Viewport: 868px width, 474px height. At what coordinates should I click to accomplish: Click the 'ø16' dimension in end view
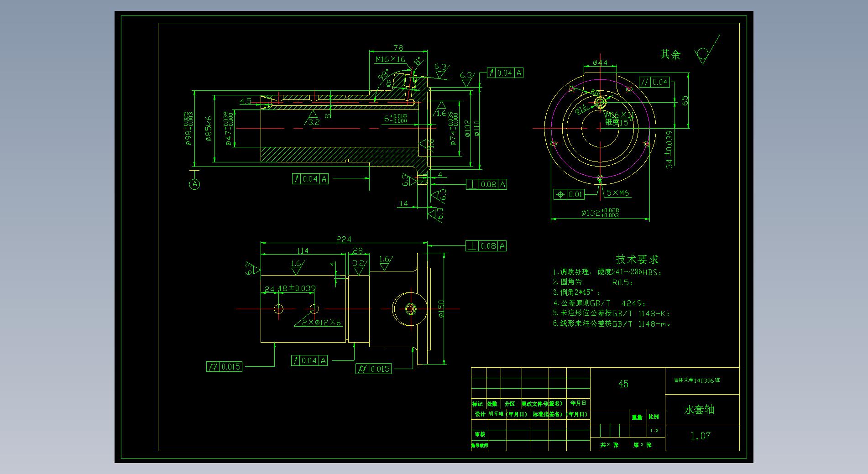click(x=581, y=109)
